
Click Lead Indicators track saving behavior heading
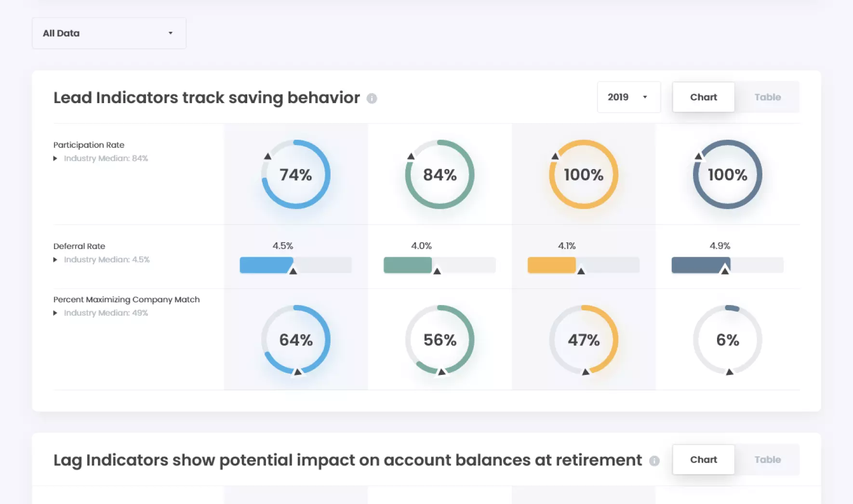(x=207, y=98)
